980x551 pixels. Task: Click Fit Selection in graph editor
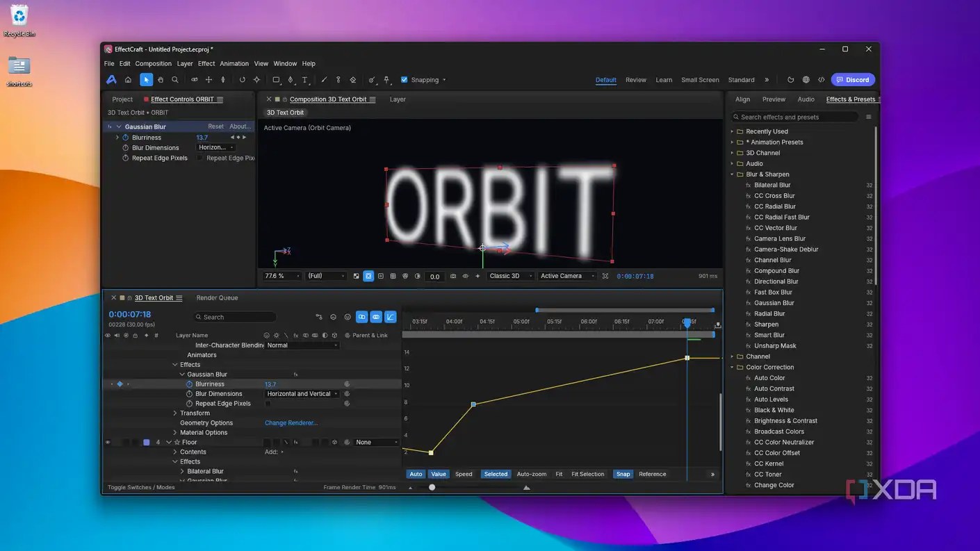588,475
